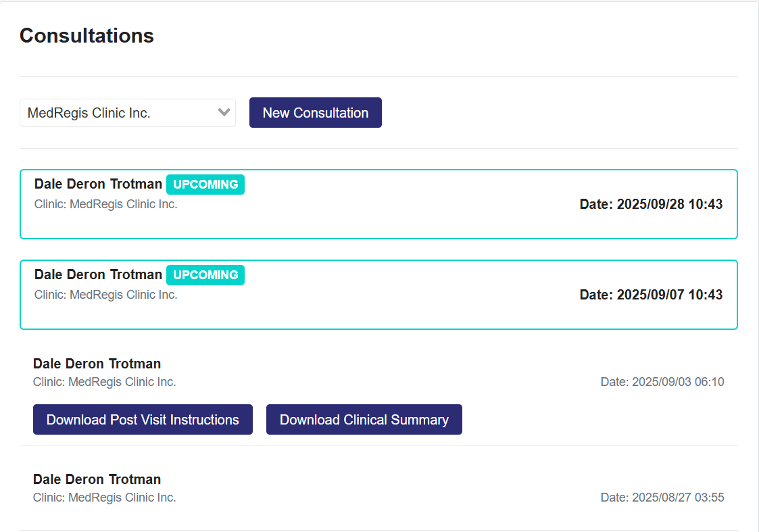Select patient name in the 2025/09/28 consultation

[98, 184]
